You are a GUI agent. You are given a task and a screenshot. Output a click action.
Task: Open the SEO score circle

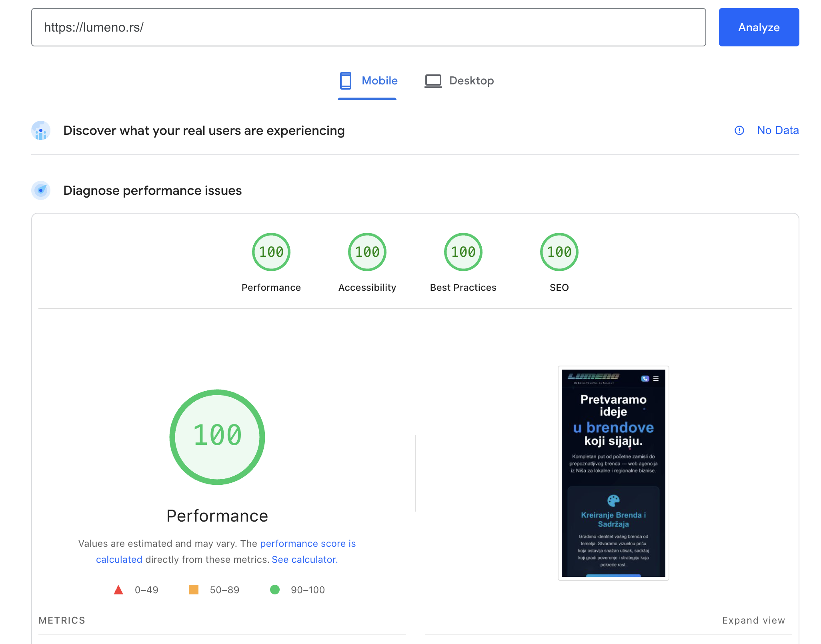click(559, 252)
